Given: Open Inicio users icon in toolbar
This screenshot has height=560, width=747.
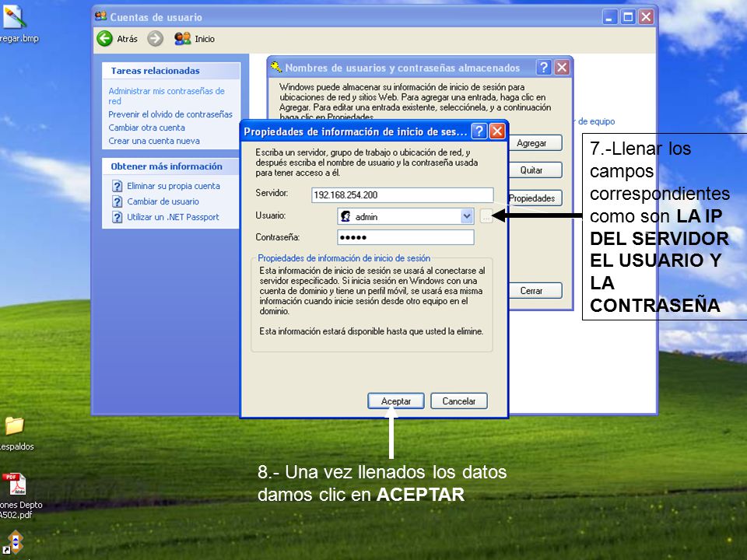Looking at the screenshot, I should click(x=182, y=39).
